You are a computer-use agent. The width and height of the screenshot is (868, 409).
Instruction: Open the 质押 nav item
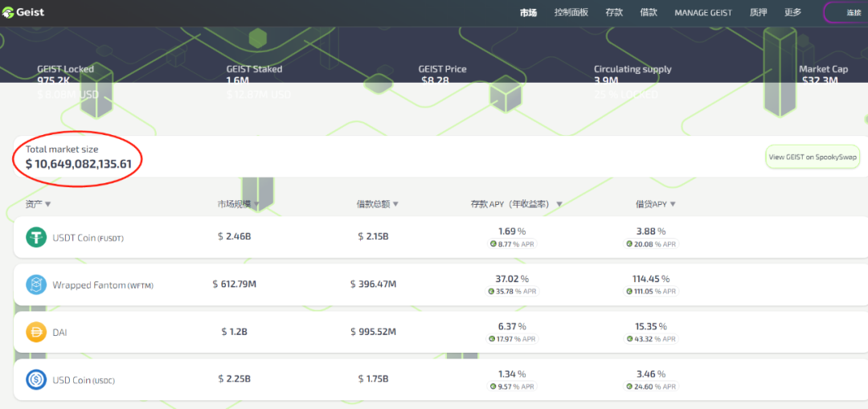759,12
